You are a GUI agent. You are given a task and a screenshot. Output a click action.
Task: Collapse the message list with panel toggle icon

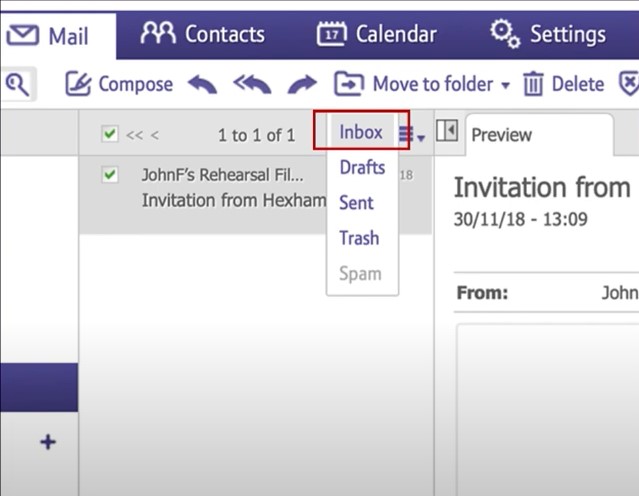pyautogui.click(x=447, y=130)
